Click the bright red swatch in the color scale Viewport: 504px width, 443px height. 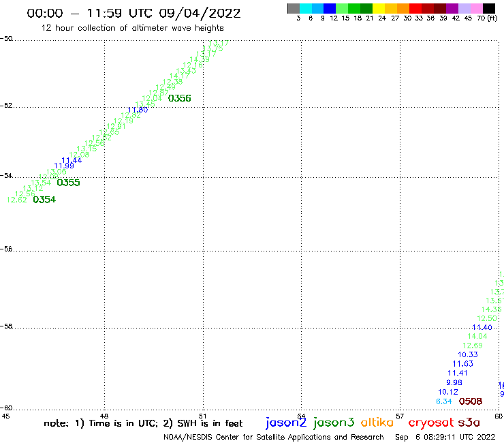pyautogui.click(x=415, y=8)
